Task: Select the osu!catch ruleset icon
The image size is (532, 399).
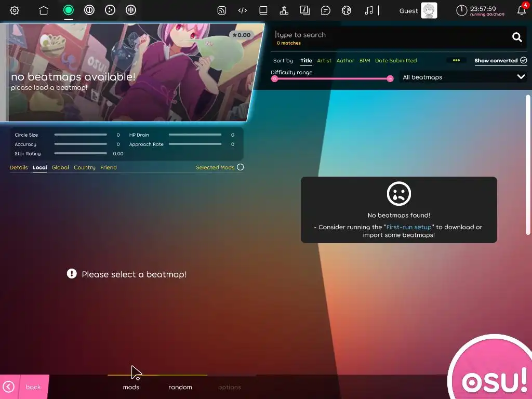Action: (x=110, y=10)
